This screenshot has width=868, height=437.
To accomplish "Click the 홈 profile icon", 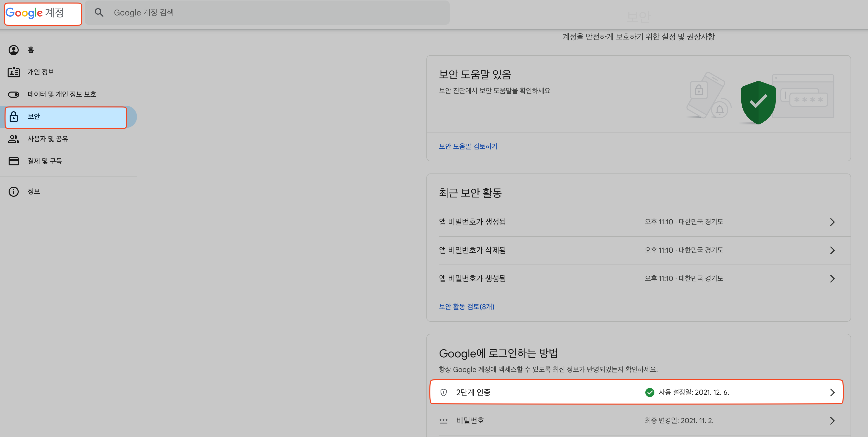I will point(13,50).
